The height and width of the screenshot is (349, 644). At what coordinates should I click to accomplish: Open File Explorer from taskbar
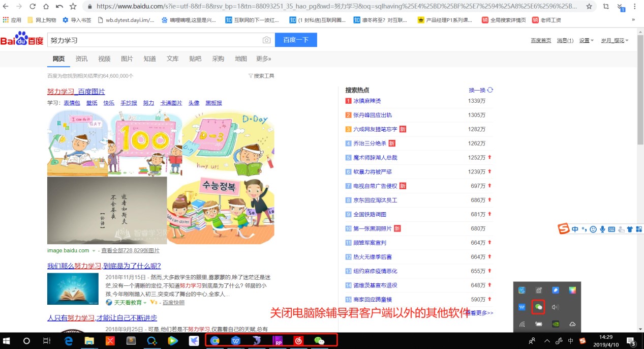88,341
